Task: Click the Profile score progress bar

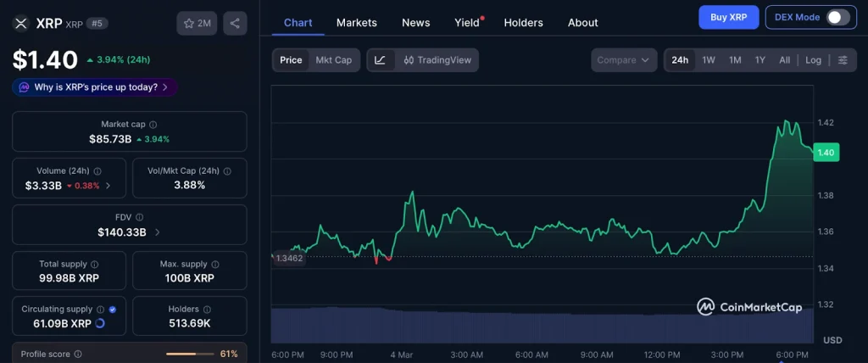Action: 190,354
